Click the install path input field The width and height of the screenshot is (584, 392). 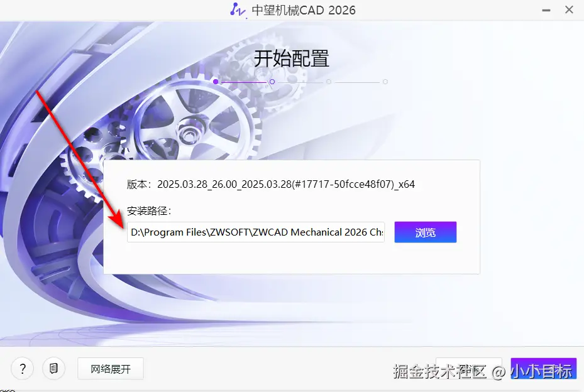(x=256, y=232)
